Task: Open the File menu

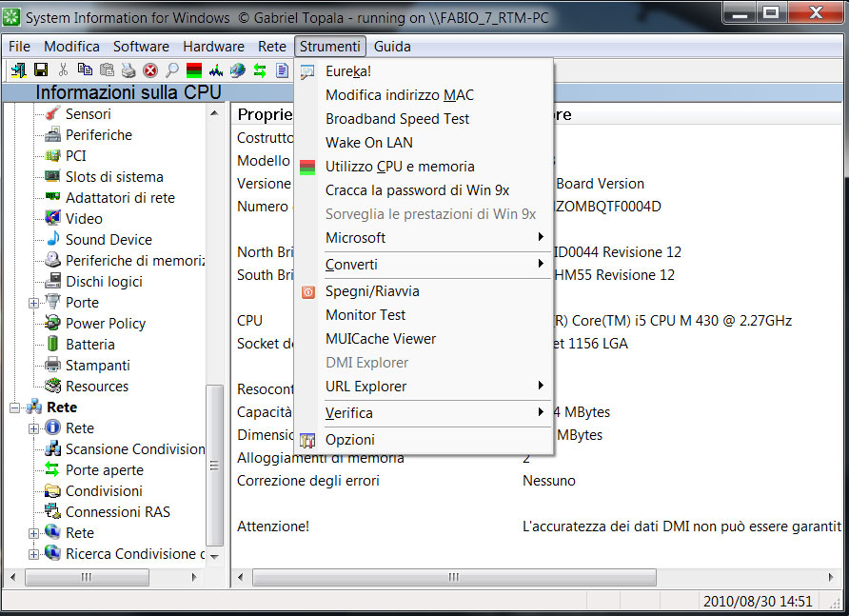Action: 19,47
